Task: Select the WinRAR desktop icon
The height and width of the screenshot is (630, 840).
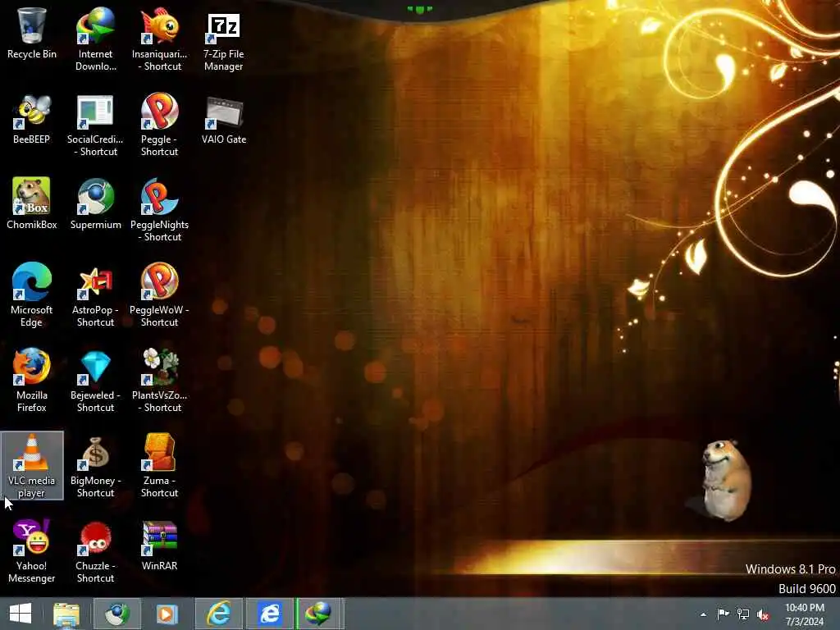Action: coord(160,546)
